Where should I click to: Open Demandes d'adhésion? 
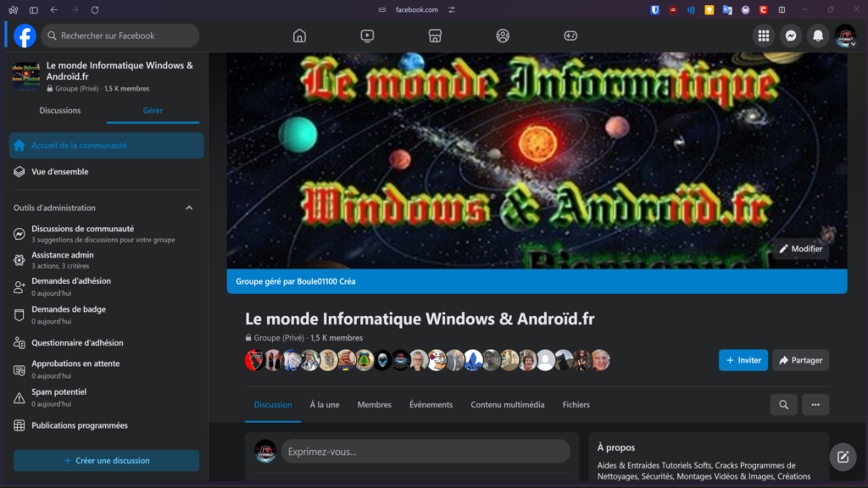click(x=106, y=286)
